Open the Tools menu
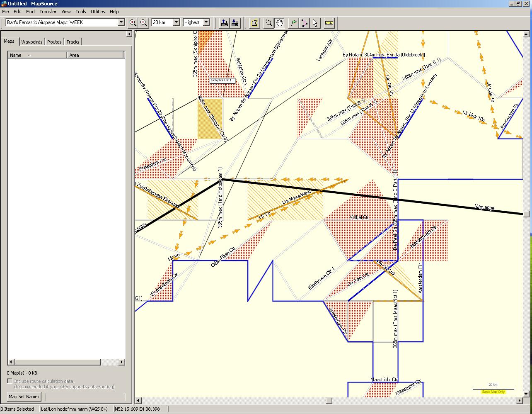532x414 pixels. pos(81,12)
